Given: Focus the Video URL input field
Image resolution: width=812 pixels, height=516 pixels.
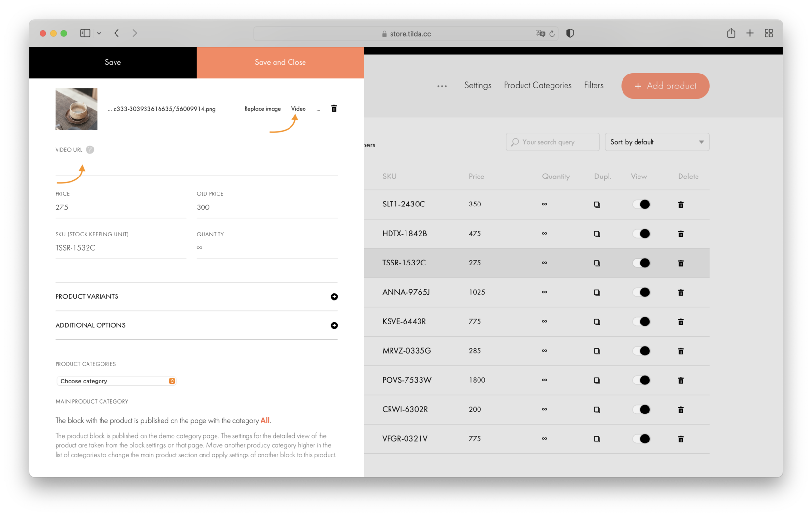Looking at the screenshot, I should 196,166.
